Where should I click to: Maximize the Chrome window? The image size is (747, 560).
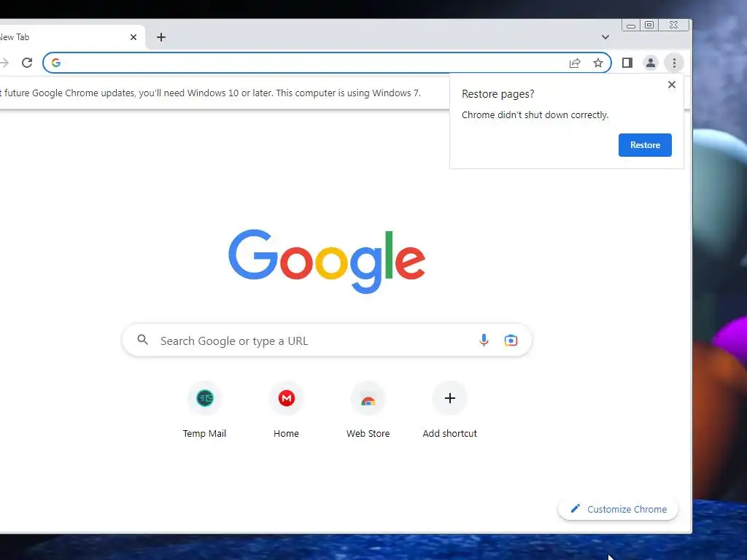click(x=649, y=26)
